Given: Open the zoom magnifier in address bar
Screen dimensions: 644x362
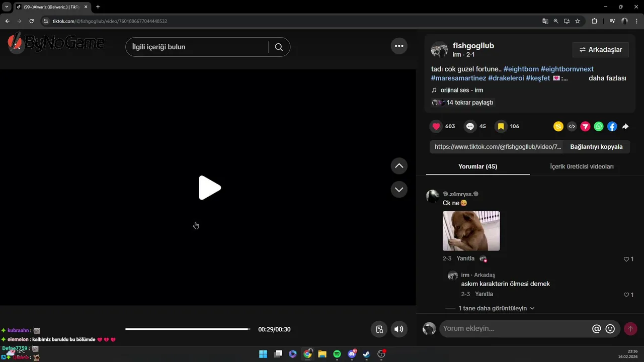Looking at the screenshot, I should [556, 21].
